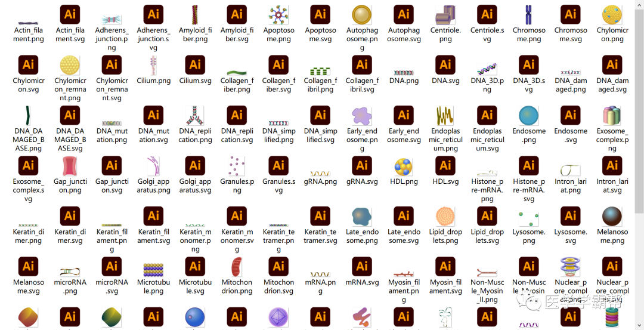Select the Non-Muscle_Myosin_II.png thumbnail
Viewport: 644px width, 330px height.
pos(487,273)
